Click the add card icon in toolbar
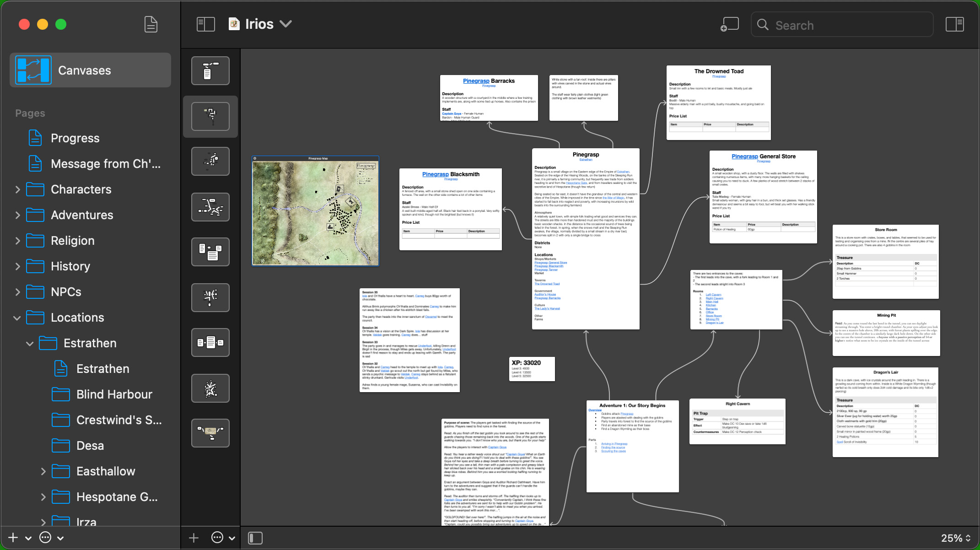This screenshot has height=550, width=980. point(730,24)
